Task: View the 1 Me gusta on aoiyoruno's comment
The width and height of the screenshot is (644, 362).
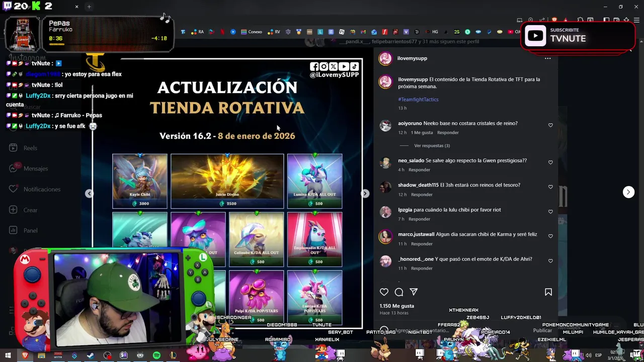Action: [x=422, y=133]
